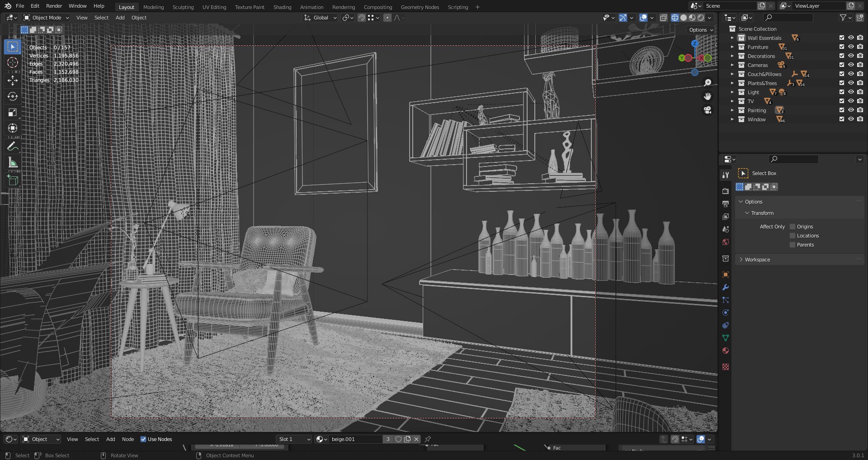The width and height of the screenshot is (868, 460).
Task: Switch to the Modeling workspace tab
Action: tap(154, 7)
